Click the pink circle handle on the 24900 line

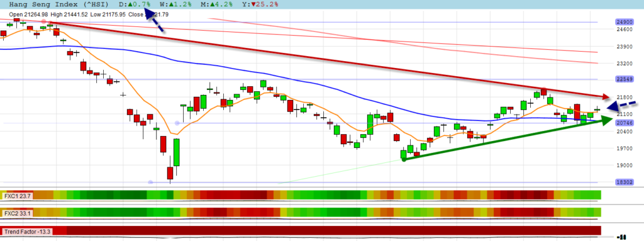pyautogui.click(x=44, y=21)
